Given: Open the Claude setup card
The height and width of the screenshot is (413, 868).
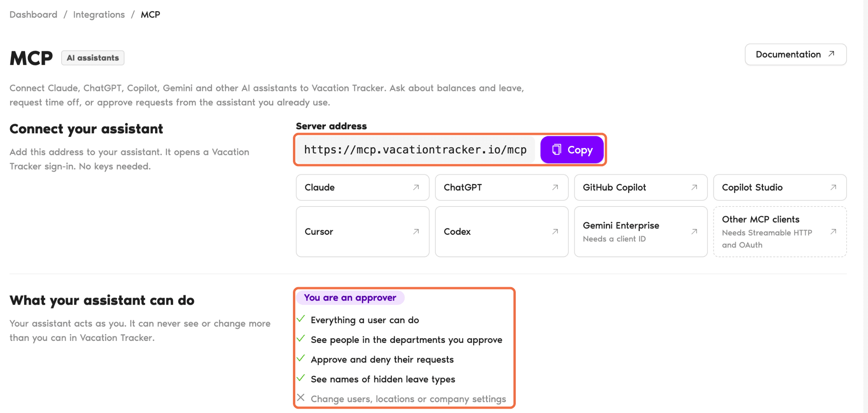Looking at the screenshot, I should [362, 188].
